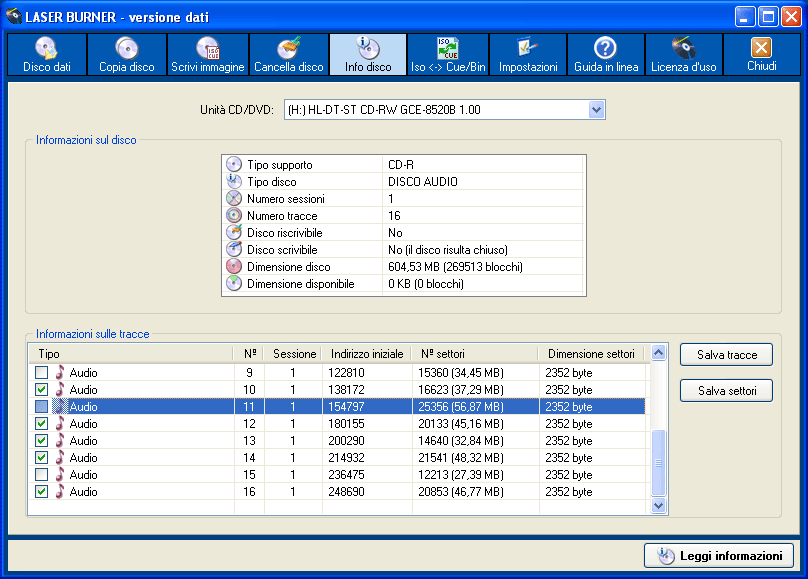This screenshot has height=579, width=808.
Task: Click the Leggi informazioni button
Action: (719, 556)
